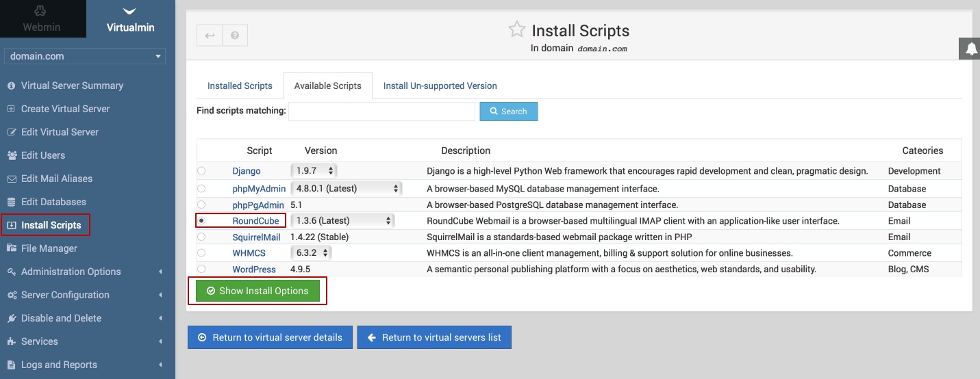Image resolution: width=980 pixels, height=379 pixels.
Task: Switch to the Virtualmin panel
Action: click(130, 19)
